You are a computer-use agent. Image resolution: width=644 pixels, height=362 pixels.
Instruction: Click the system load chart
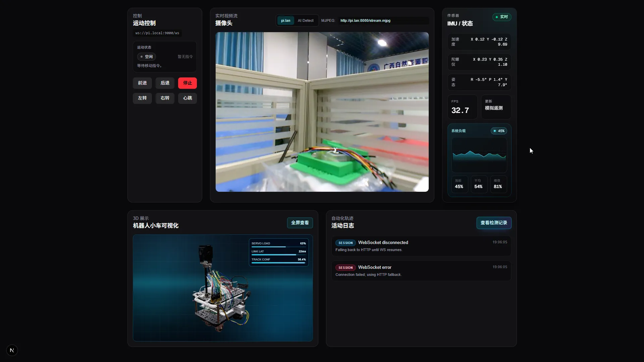point(479,155)
